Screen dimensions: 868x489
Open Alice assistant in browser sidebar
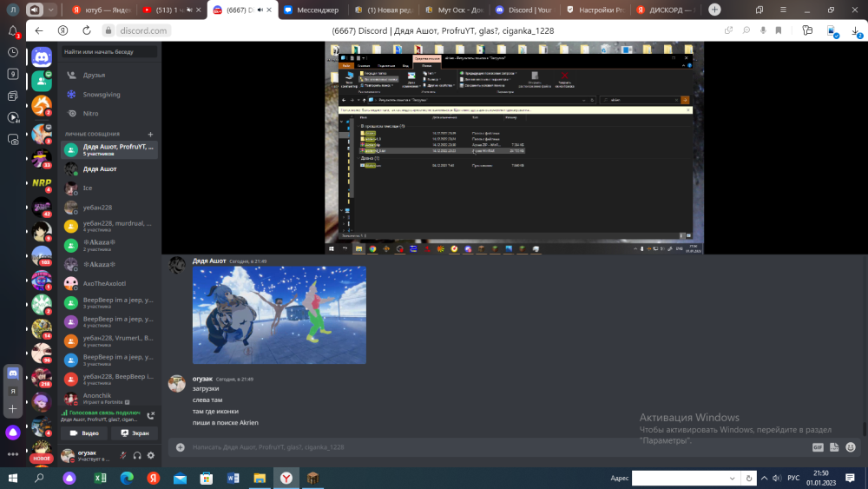pos(13,432)
